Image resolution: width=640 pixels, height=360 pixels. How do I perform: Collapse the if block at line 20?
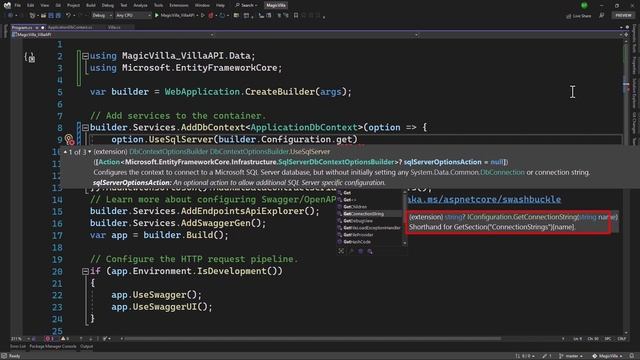point(85,271)
